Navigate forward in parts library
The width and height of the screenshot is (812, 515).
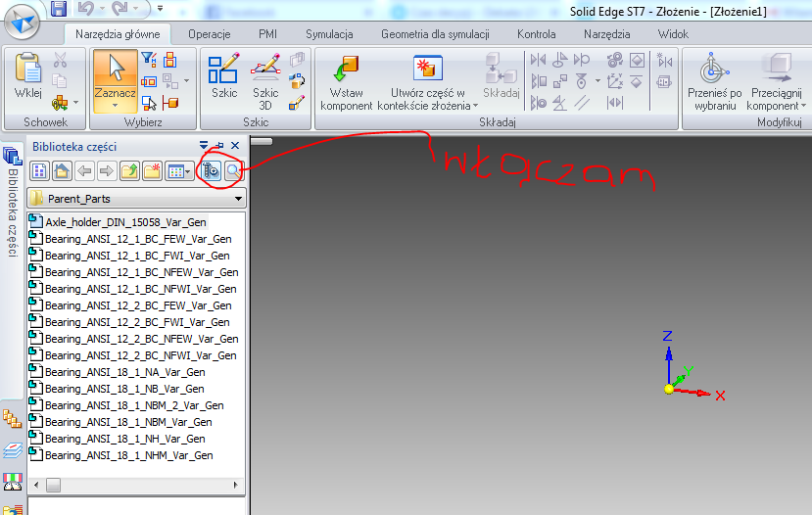(107, 171)
